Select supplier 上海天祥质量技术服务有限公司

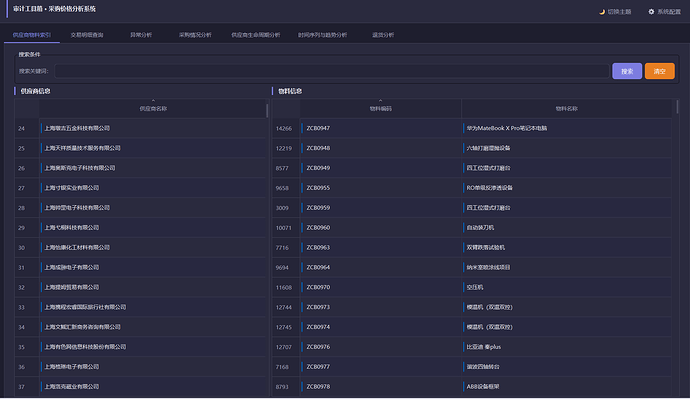(x=82, y=148)
